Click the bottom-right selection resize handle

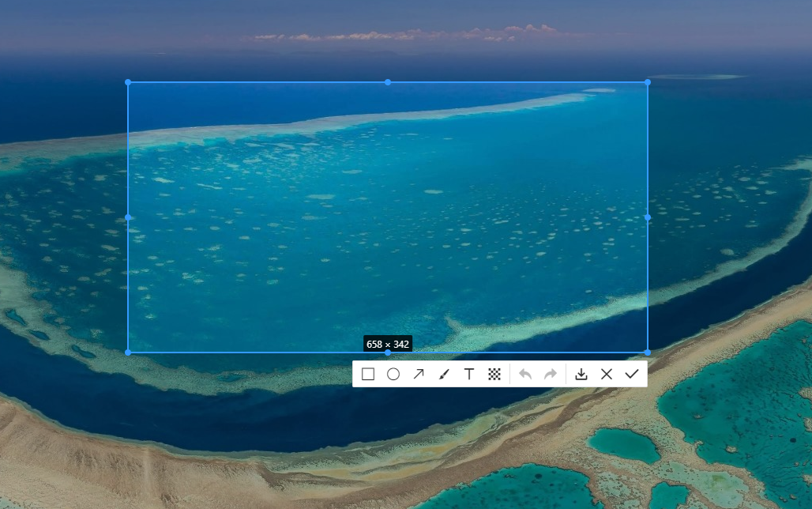[648, 353]
